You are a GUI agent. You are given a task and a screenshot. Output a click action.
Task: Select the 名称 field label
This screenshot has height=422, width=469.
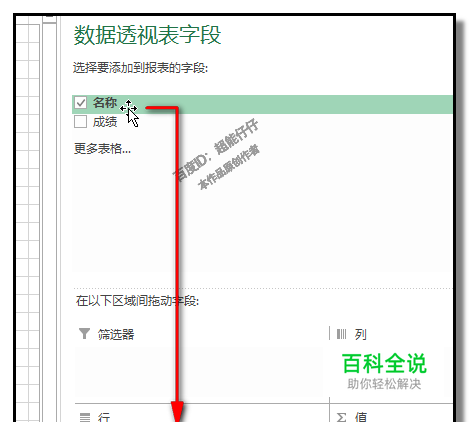[105, 103]
